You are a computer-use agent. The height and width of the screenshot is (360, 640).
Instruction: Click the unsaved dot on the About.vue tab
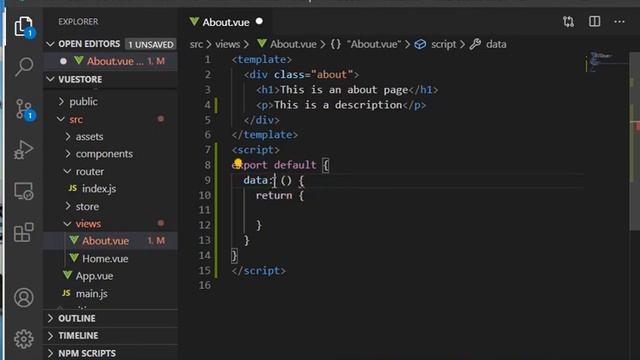(x=259, y=21)
